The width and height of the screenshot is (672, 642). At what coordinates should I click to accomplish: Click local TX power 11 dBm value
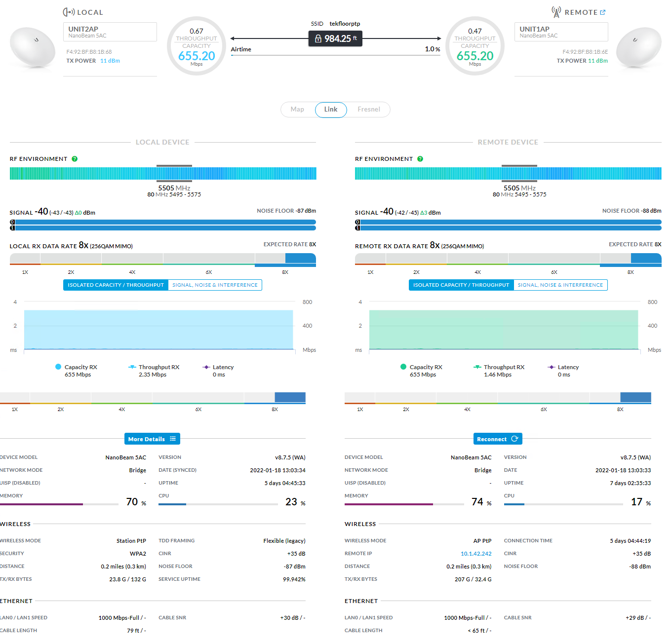tap(110, 61)
